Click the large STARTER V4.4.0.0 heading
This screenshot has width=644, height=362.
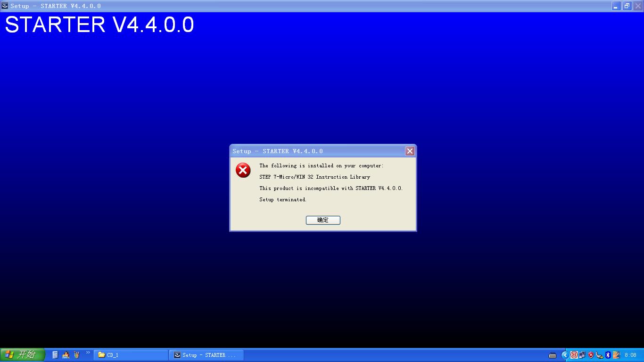click(x=99, y=25)
